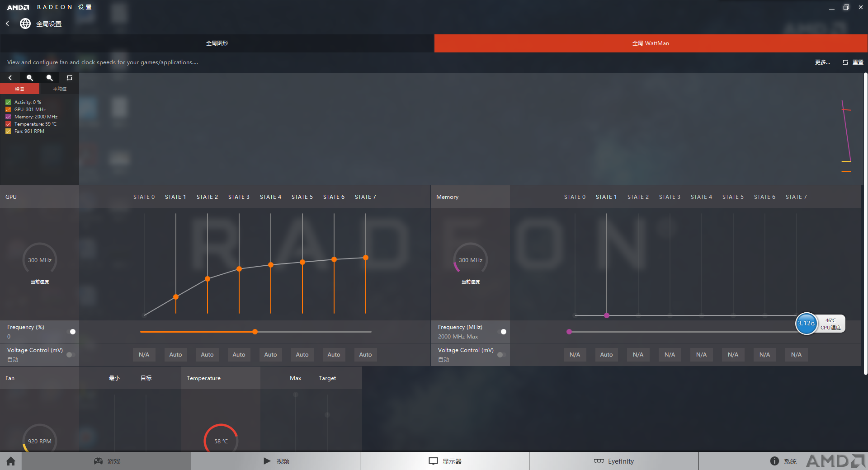868x470 pixels.
Task: Toggle the GPU Frequency (%) switch
Action: [71, 332]
